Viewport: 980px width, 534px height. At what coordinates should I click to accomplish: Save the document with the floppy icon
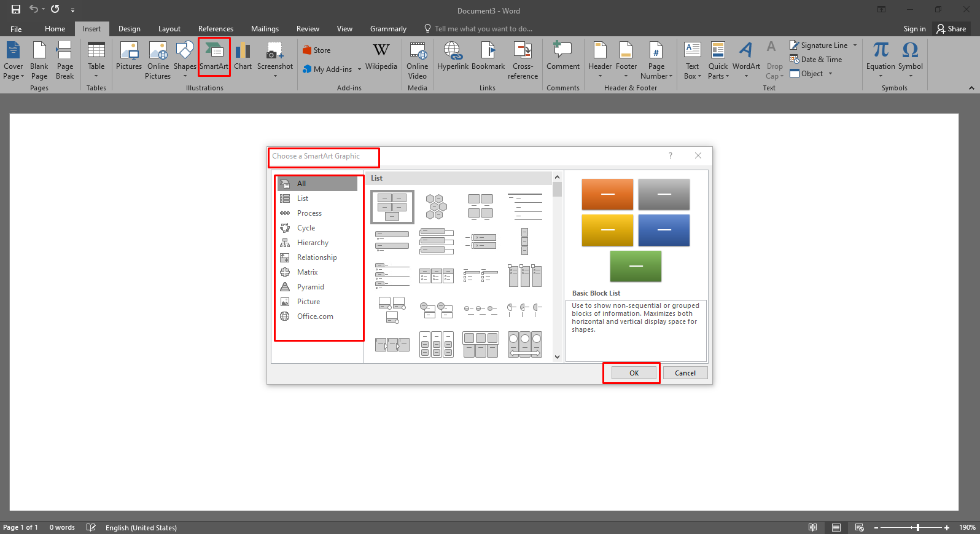(x=16, y=9)
